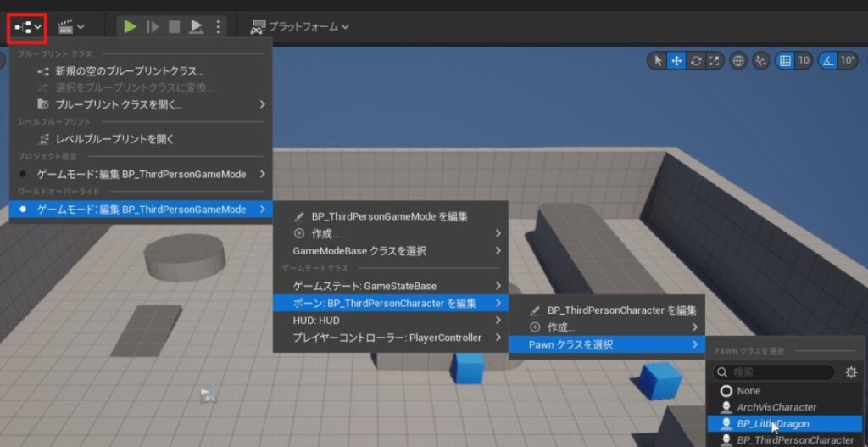Screen dimensions: 868x447
Task: Toggle grid snapping icon
Action: click(x=785, y=61)
